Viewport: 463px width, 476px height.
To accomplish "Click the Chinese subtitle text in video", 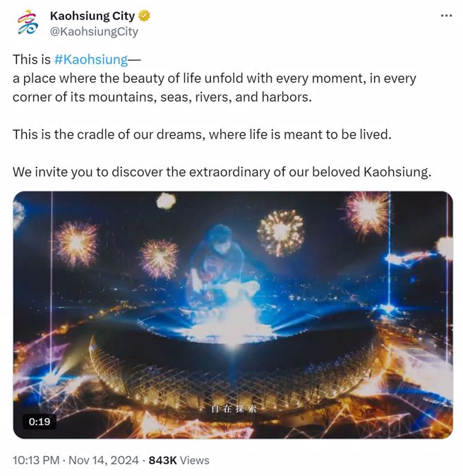I will (238, 409).
